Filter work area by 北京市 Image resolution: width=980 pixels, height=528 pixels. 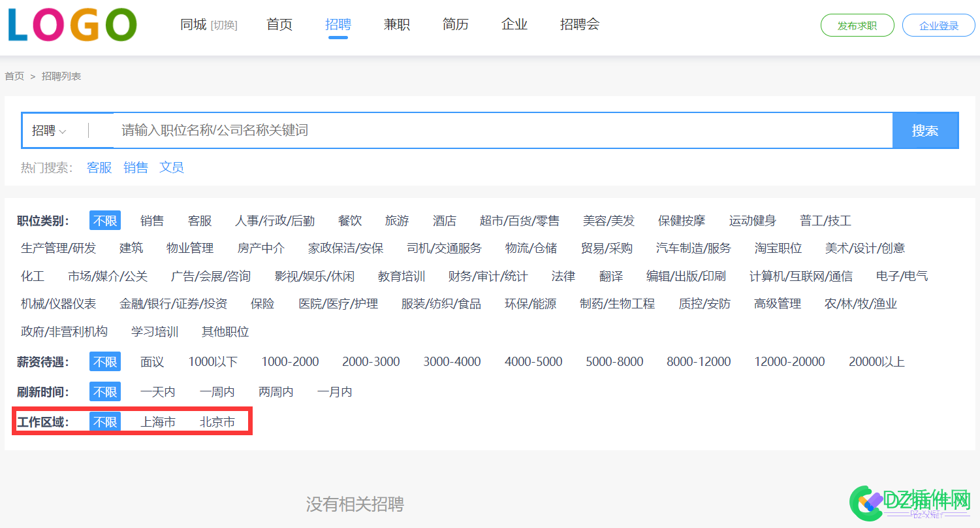pos(217,422)
